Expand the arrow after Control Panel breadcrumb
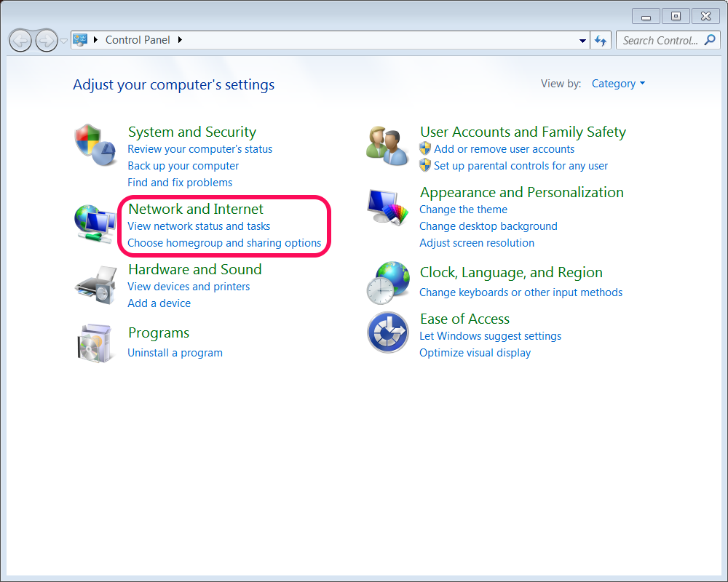Viewport: 728px width, 582px height. (180, 40)
